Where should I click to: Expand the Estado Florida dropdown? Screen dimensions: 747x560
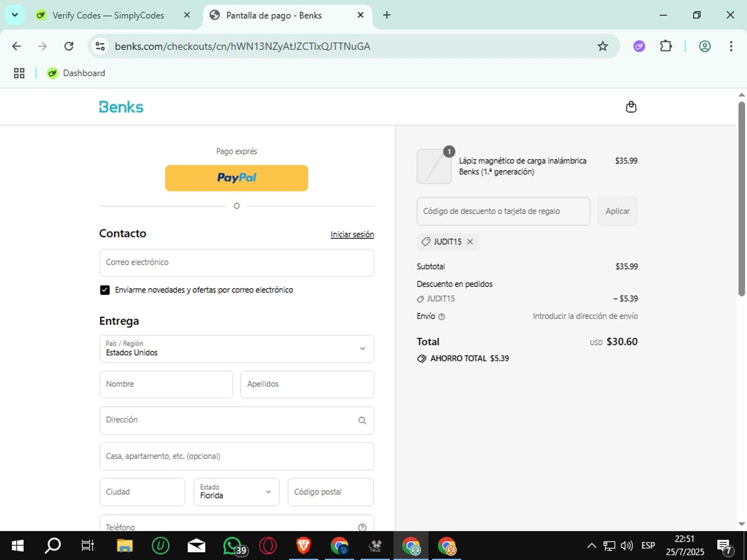click(x=237, y=492)
